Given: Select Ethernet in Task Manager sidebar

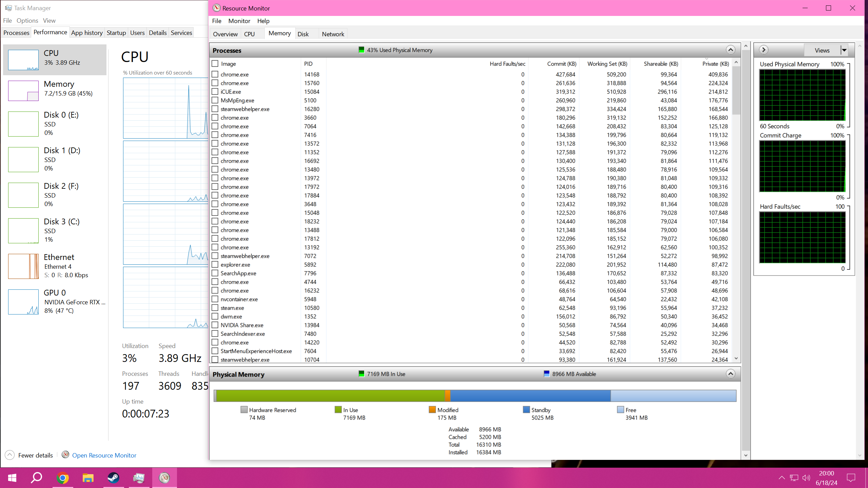Looking at the screenshot, I should click(55, 266).
